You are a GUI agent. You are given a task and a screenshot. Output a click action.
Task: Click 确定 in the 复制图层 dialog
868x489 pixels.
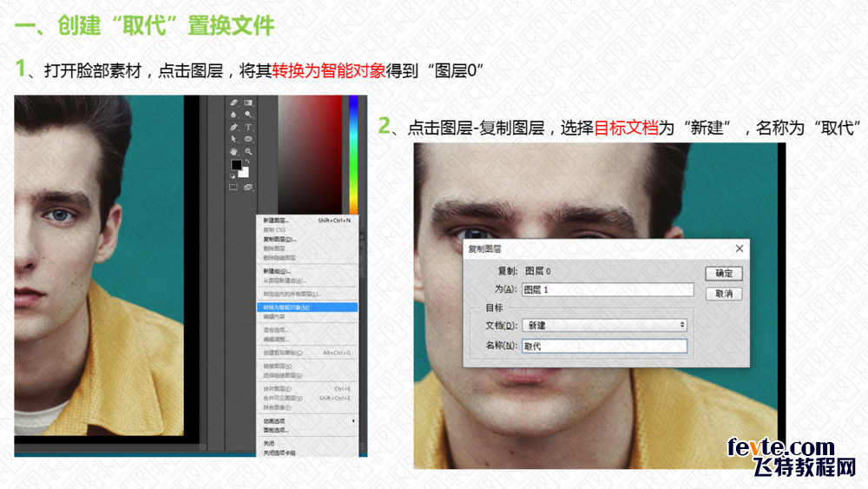coord(724,274)
